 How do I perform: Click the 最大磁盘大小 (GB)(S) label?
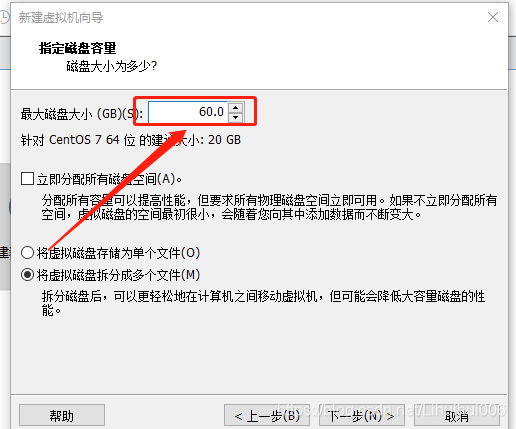coord(82,114)
